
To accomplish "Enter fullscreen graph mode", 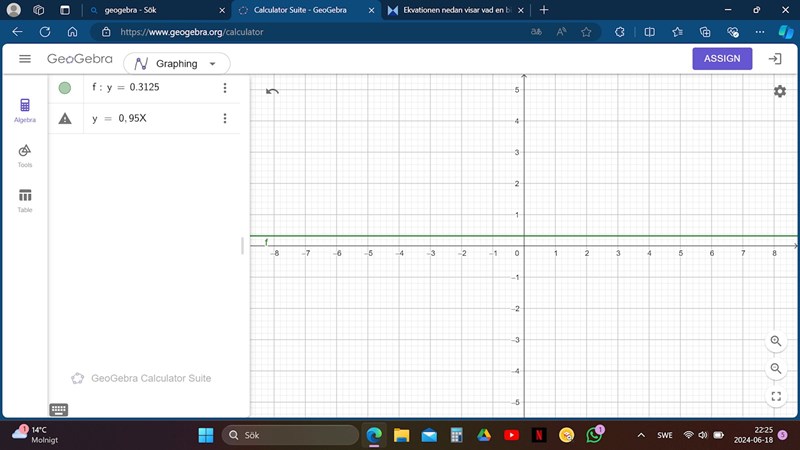I will (x=776, y=397).
